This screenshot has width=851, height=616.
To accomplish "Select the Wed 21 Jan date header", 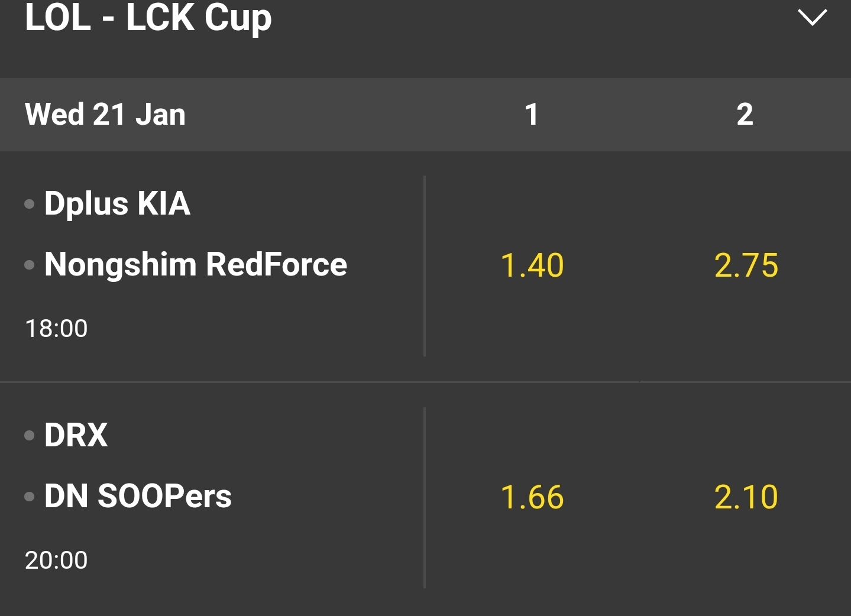I will (105, 114).
